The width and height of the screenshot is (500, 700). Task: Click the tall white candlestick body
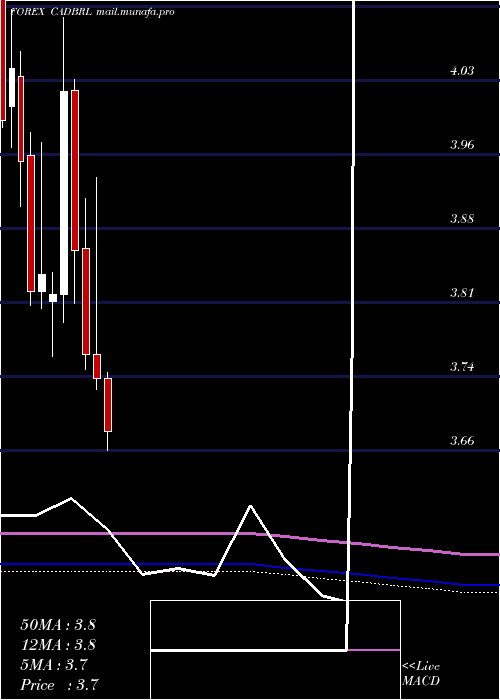tap(64, 193)
